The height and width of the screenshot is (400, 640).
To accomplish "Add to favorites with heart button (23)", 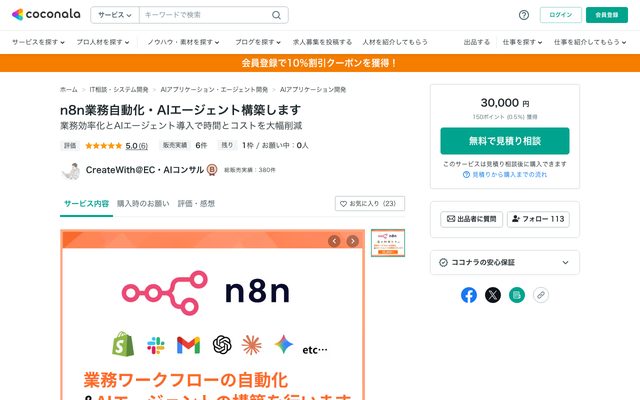I will [370, 203].
